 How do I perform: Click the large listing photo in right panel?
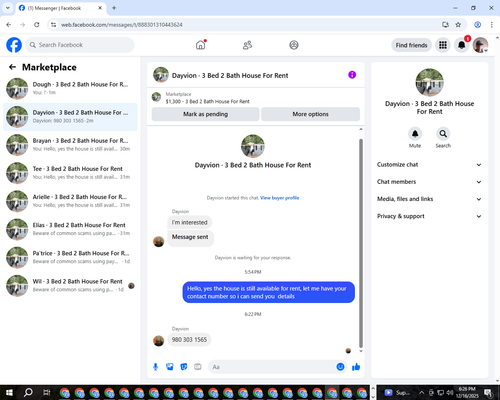(x=429, y=82)
